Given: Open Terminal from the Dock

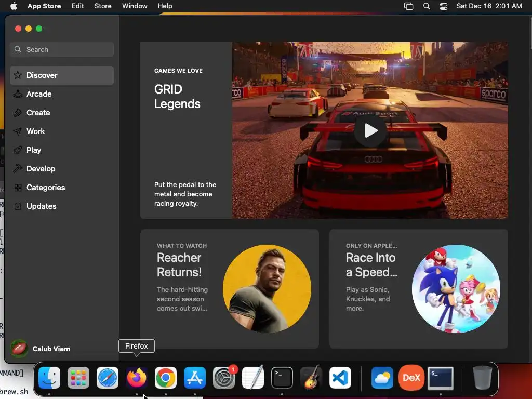Looking at the screenshot, I should (x=282, y=378).
